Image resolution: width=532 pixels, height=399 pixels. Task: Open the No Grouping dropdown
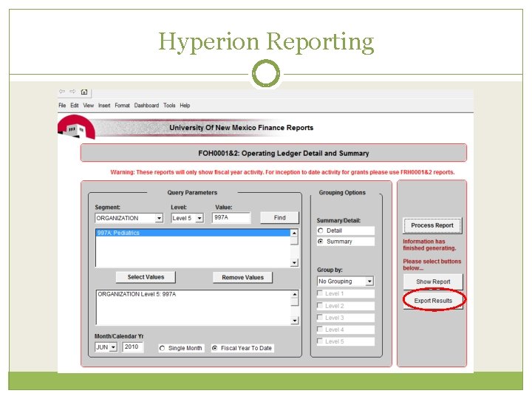click(369, 282)
